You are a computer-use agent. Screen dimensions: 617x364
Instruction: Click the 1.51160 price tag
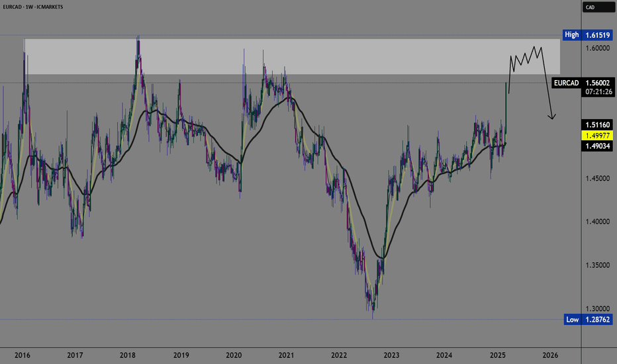597,125
